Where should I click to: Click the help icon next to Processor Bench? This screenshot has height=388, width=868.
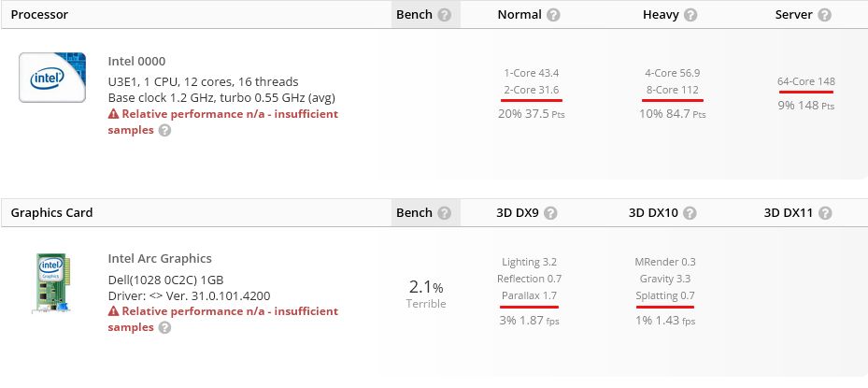pos(444,15)
